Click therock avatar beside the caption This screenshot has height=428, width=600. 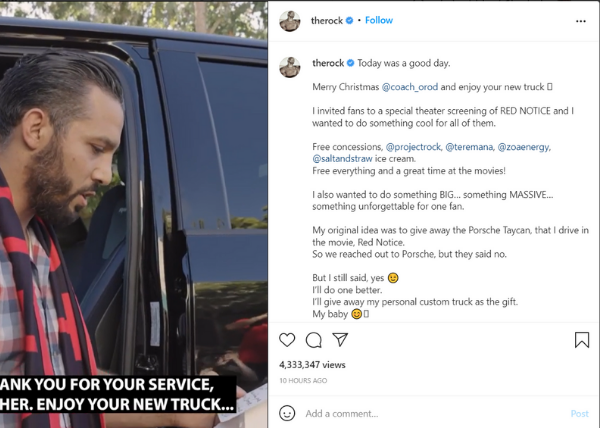pos(290,67)
